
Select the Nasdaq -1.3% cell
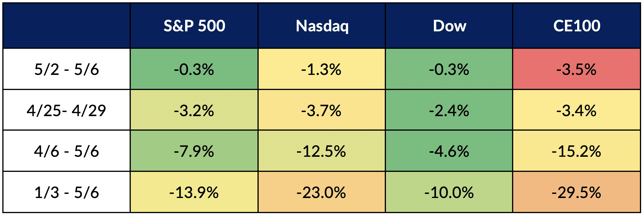coord(322,69)
